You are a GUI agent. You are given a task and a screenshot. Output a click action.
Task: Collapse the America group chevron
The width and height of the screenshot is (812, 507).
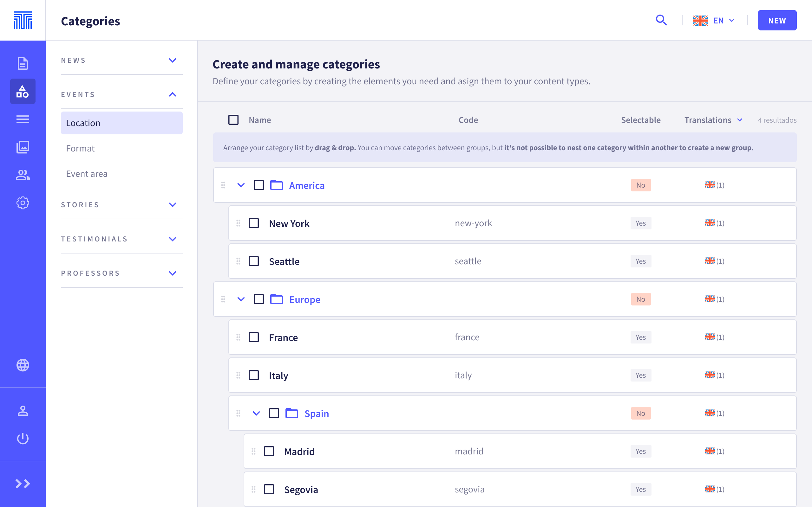[241, 185]
